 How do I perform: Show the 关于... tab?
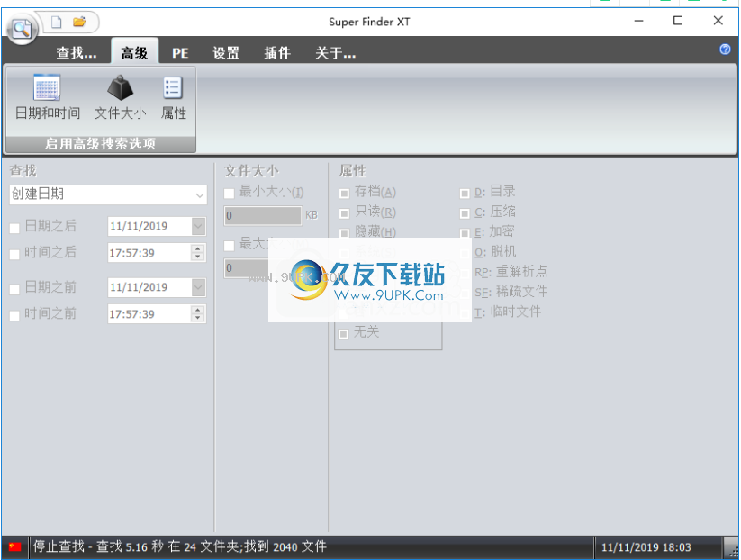click(336, 52)
